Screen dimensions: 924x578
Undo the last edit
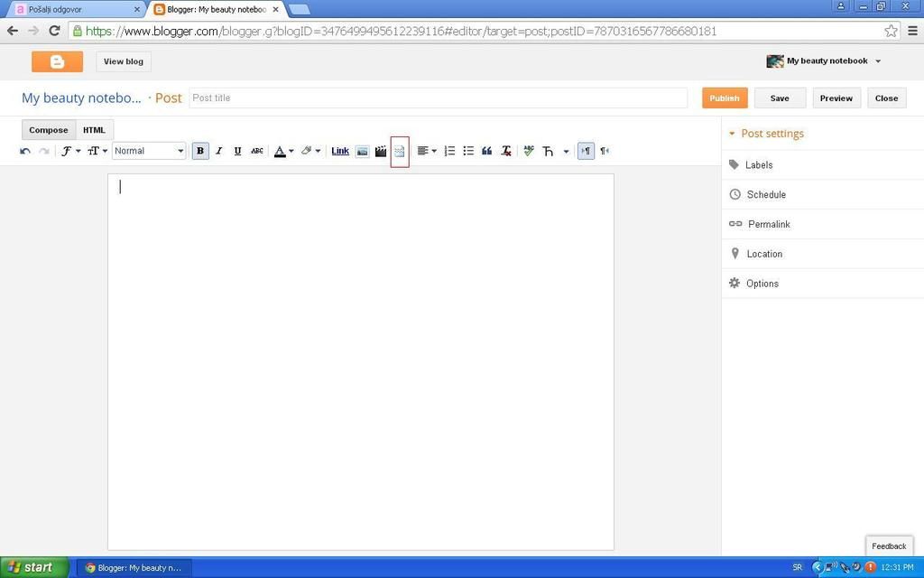[25, 151]
